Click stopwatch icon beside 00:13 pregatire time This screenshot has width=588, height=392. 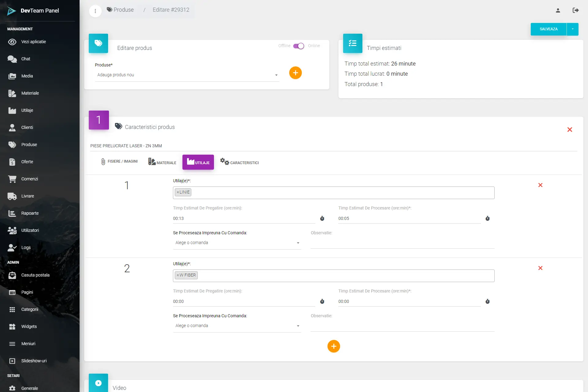[x=322, y=218]
